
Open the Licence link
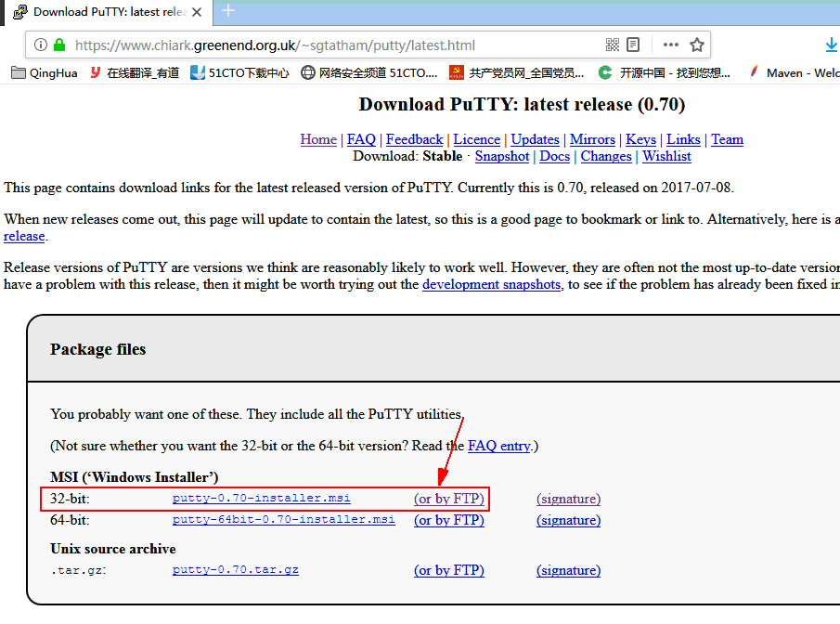pos(476,139)
